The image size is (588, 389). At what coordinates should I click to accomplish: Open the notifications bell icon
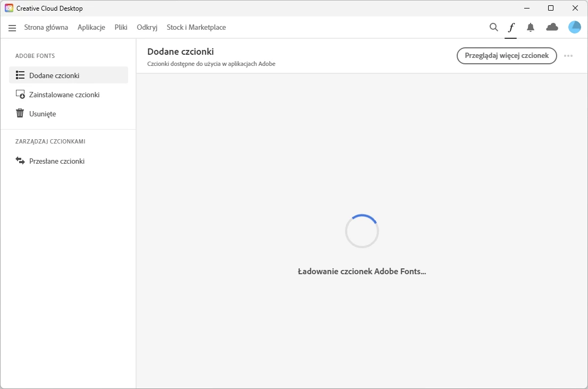point(530,27)
